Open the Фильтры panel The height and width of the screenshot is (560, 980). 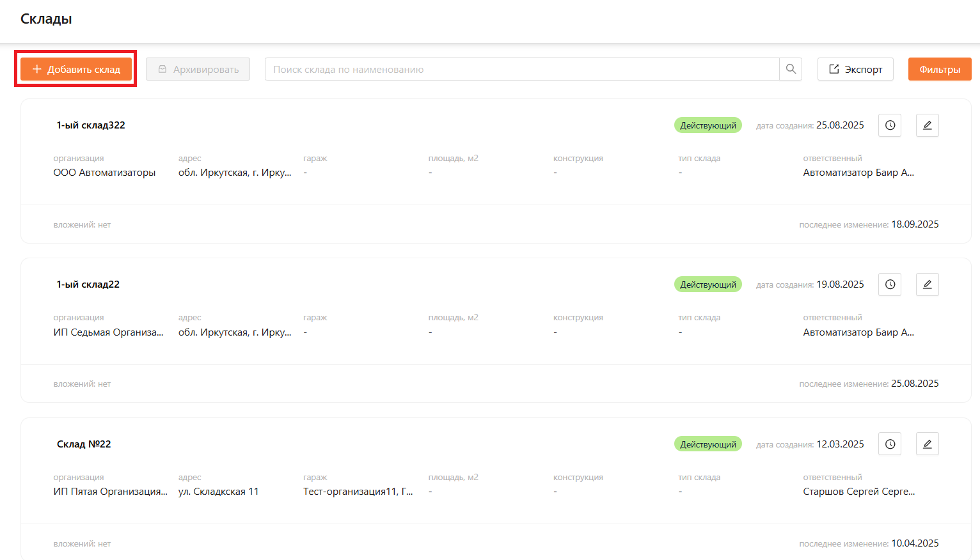pos(939,69)
